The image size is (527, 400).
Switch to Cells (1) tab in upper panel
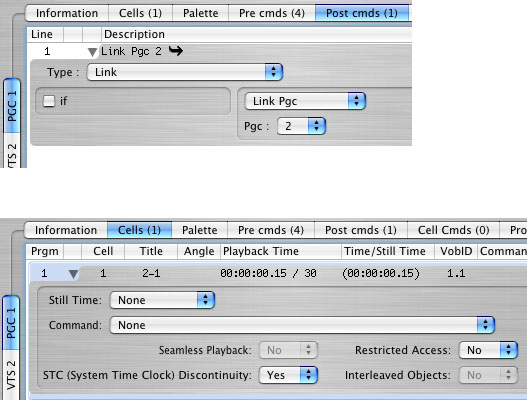pyautogui.click(x=140, y=13)
